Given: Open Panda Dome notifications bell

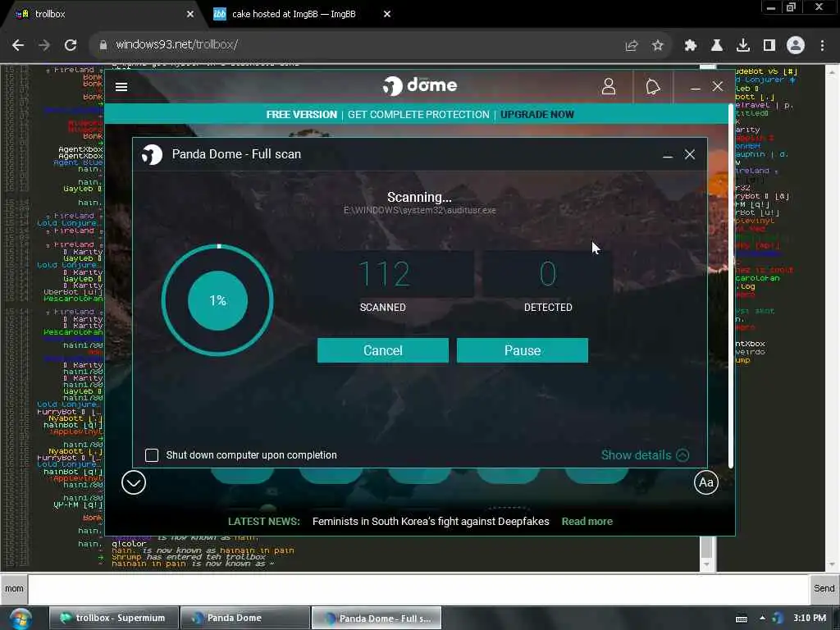Looking at the screenshot, I should (x=652, y=86).
